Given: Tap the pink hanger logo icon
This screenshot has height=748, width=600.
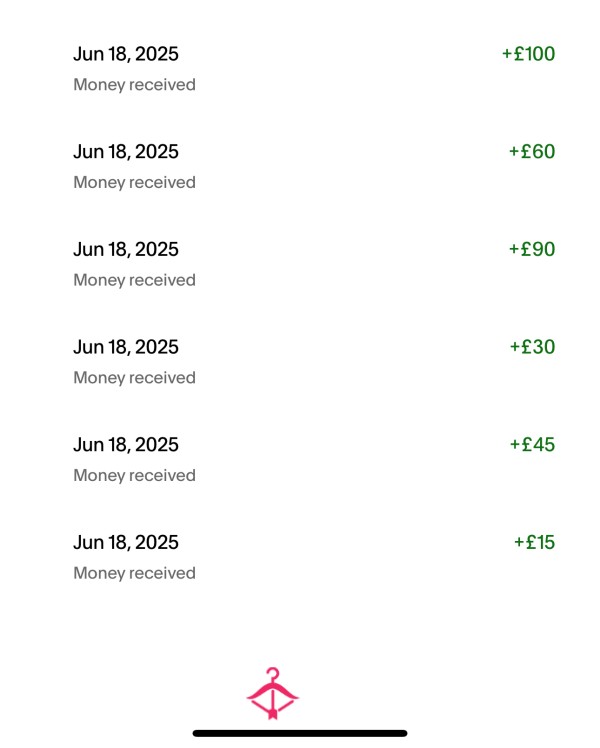Looking at the screenshot, I should (272, 693).
